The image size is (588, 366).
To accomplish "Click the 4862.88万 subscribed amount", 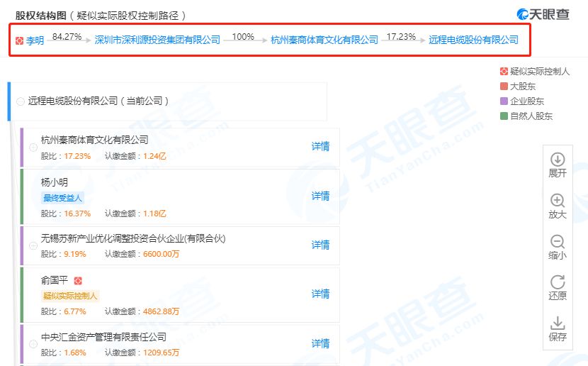I will [162, 311].
